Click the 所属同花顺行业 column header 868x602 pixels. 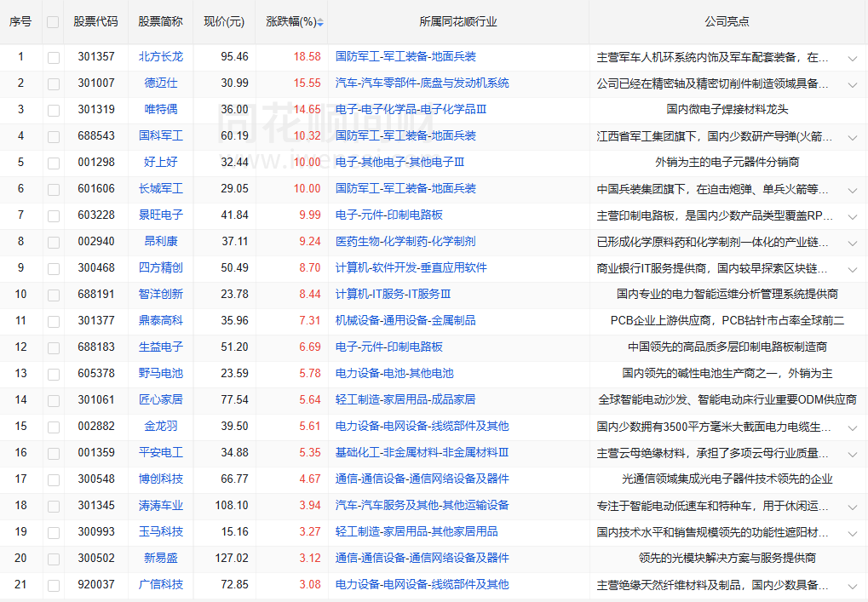click(x=458, y=21)
